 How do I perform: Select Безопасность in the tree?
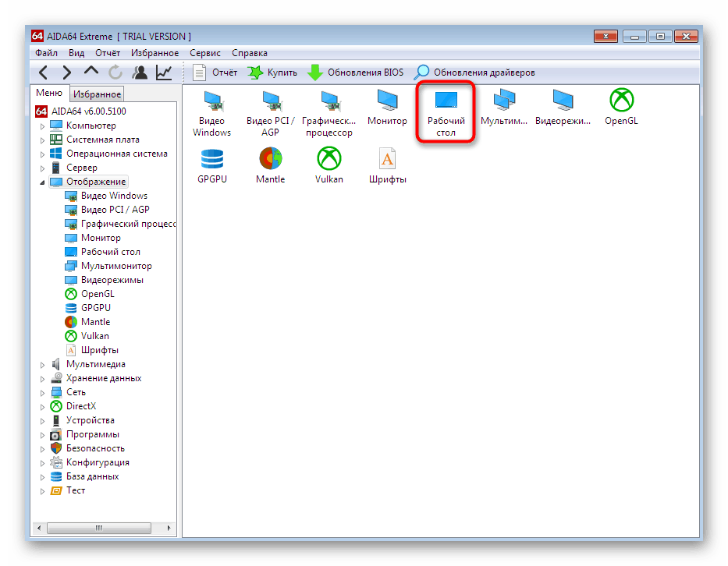tap(87, 448)
